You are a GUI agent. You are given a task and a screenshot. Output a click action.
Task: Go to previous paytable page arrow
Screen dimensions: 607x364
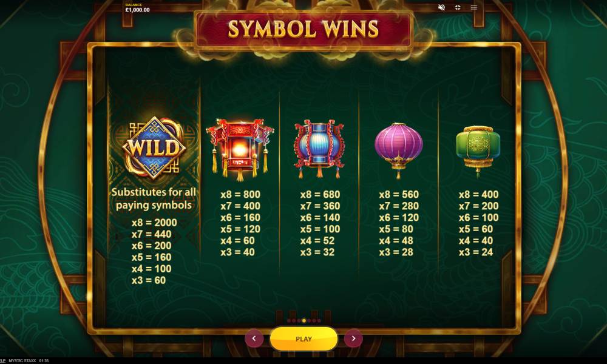tap(254, 339)
